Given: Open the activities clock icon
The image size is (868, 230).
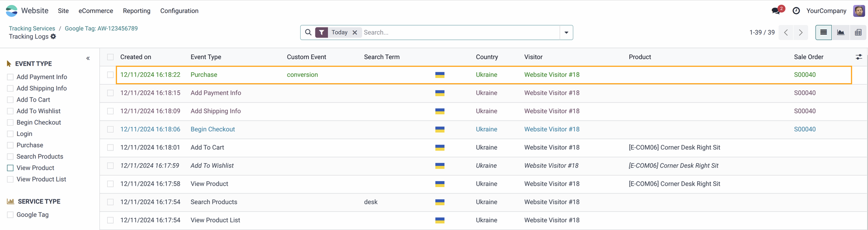Looking at the screenshot, I should [796, 10].
